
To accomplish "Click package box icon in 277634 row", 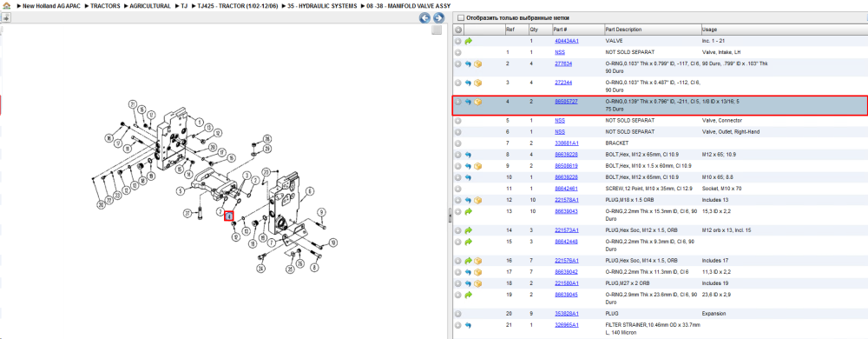I will (x=478, y=63).
